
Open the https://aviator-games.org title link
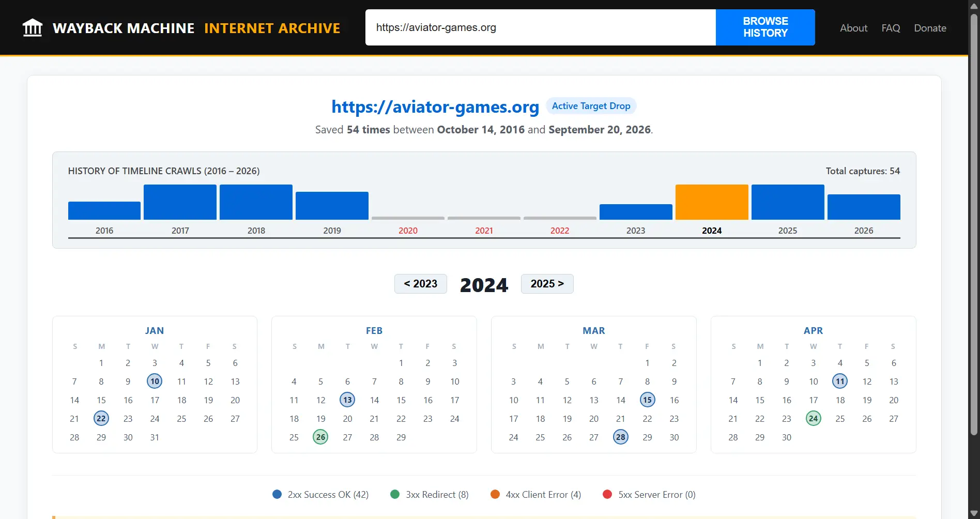coord(435,106)
